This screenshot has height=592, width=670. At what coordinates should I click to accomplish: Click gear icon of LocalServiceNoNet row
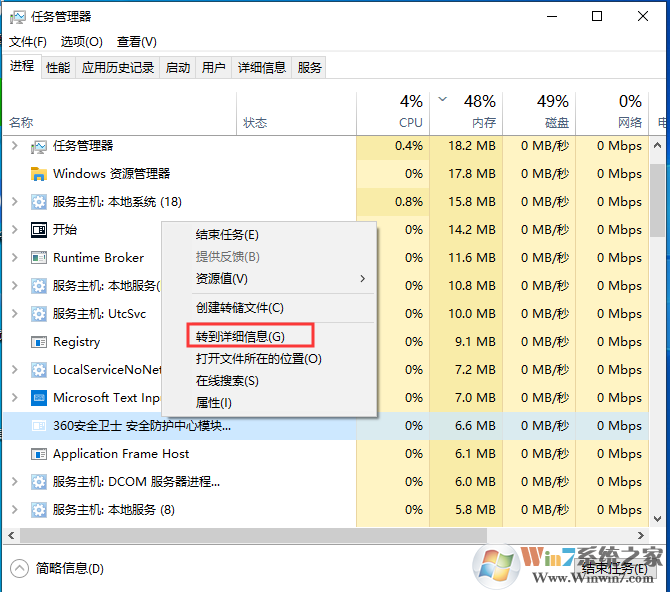coord(38,370)
